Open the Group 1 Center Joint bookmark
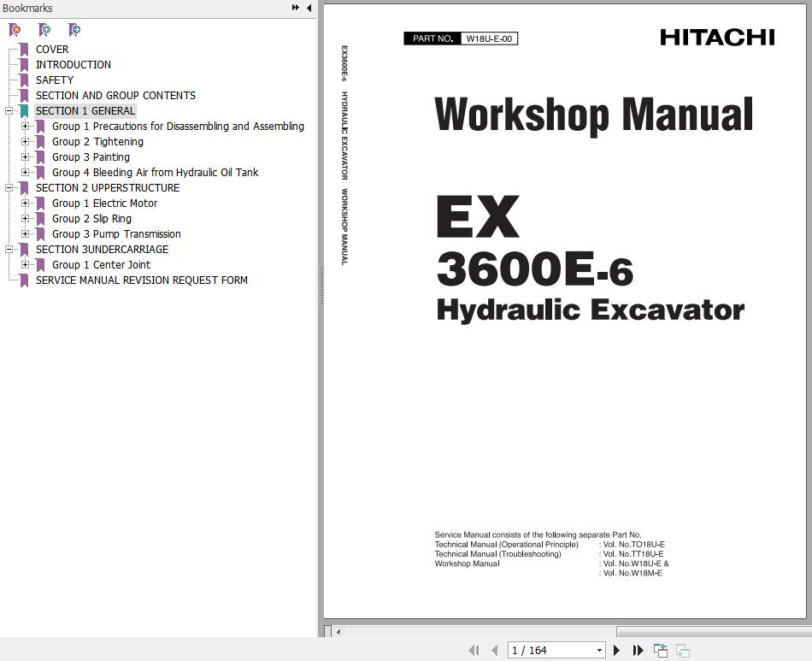This screenshot has height=661, width=812. point(102,265)
